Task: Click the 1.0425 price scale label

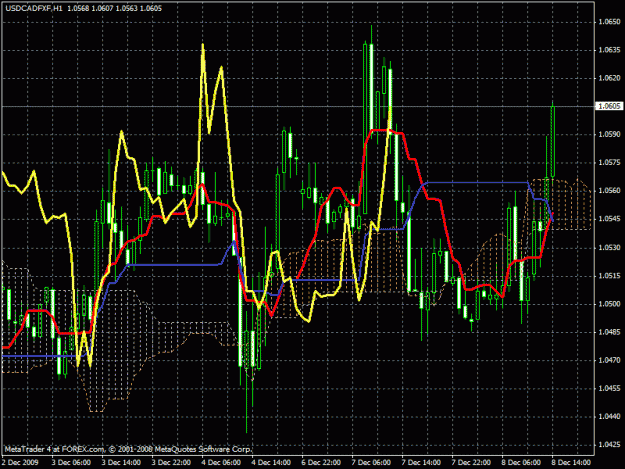Action: tap(609, 445)
